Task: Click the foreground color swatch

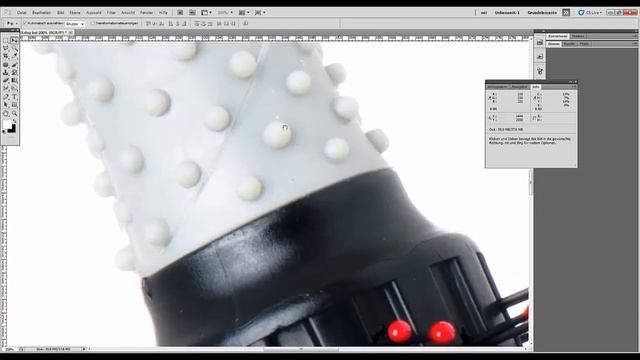Action: 7,124
